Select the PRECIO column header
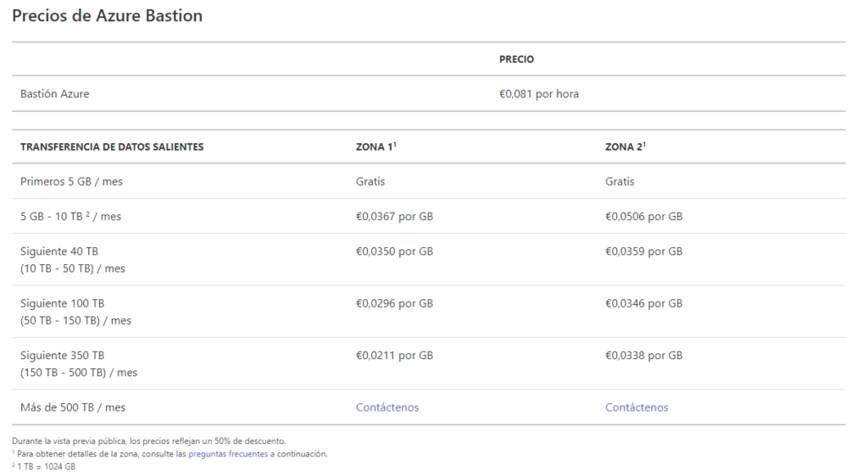This screenshot has width=868, height=476. pos(516,59)
